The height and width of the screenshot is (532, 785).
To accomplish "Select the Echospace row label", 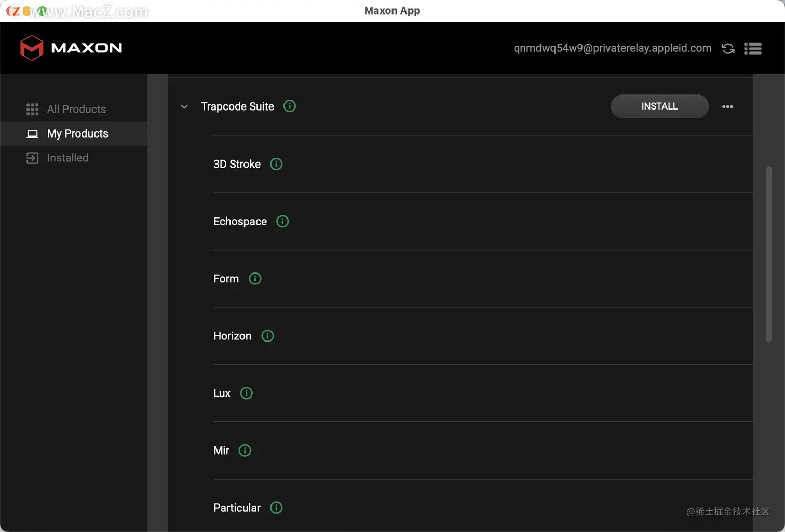I will tap(240, 222).
